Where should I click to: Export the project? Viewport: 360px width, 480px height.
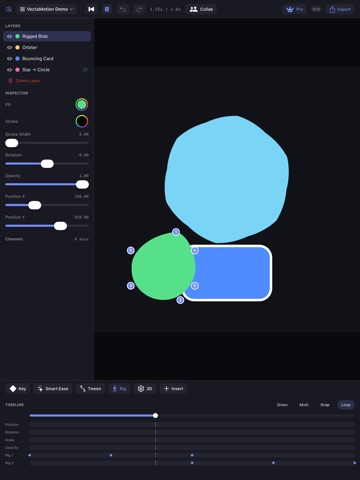(x=340, y=9)
